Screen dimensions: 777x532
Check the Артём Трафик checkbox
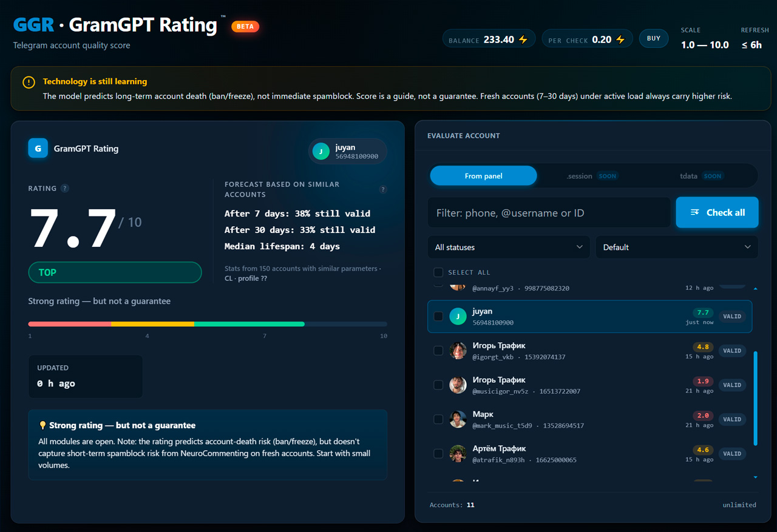coord(438,454)
